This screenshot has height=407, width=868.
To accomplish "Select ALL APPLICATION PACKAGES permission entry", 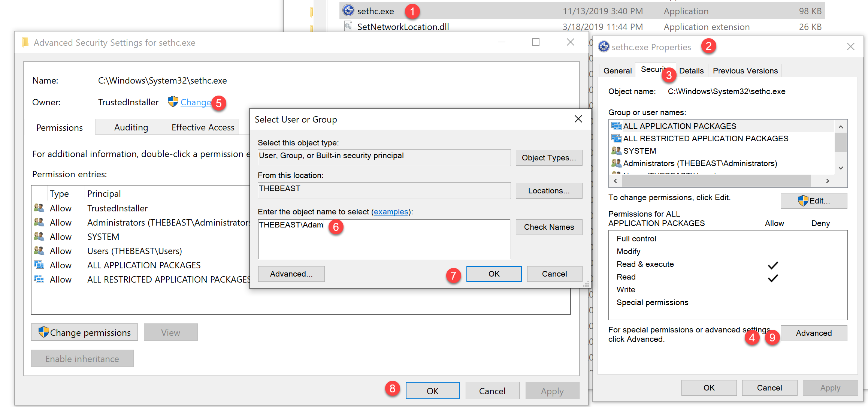I will (x=141, y=265).
